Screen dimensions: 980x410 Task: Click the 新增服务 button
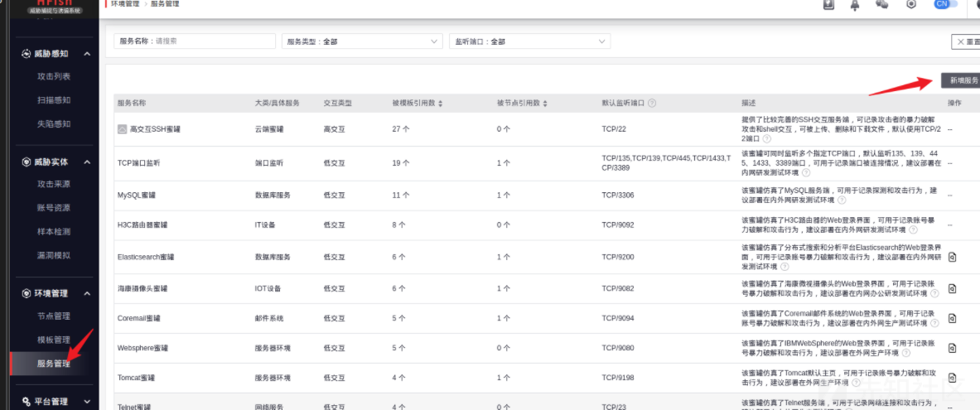click(961, 80)
